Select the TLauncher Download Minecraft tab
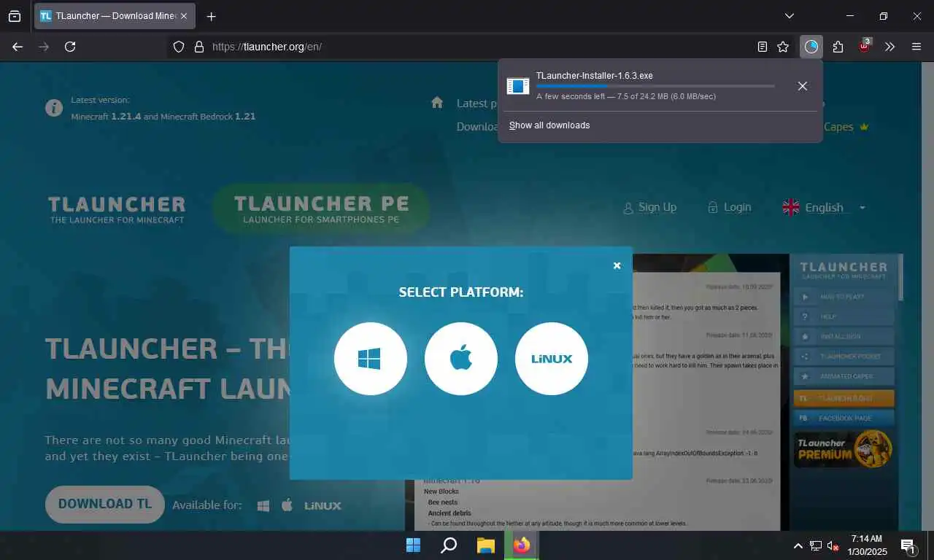The height and width of the screenshot is (560, 934). click(115, 16)
